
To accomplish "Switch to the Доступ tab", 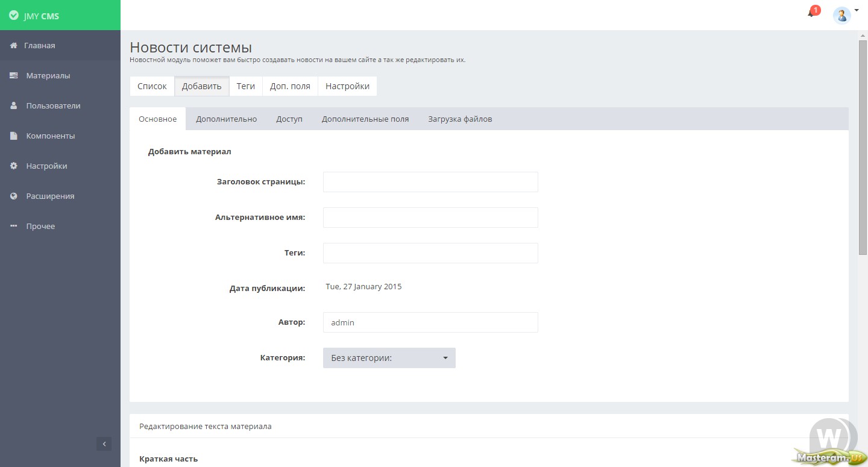I will tap(289, 119).
